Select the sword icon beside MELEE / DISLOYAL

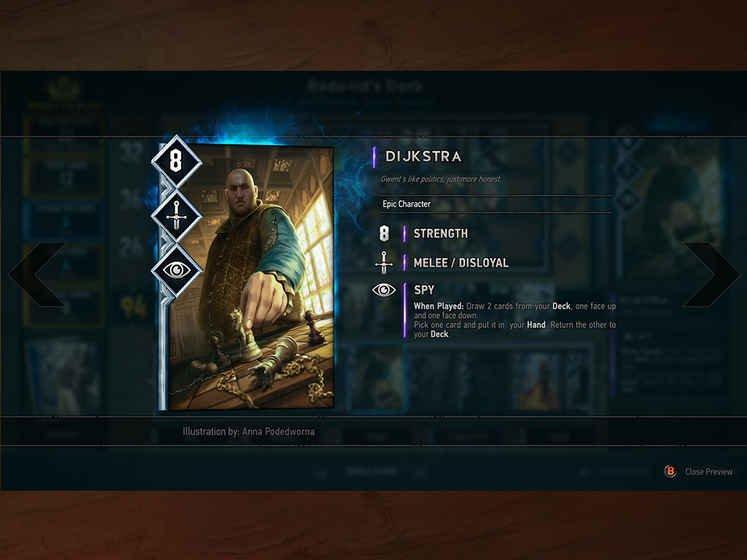[384, 262]
